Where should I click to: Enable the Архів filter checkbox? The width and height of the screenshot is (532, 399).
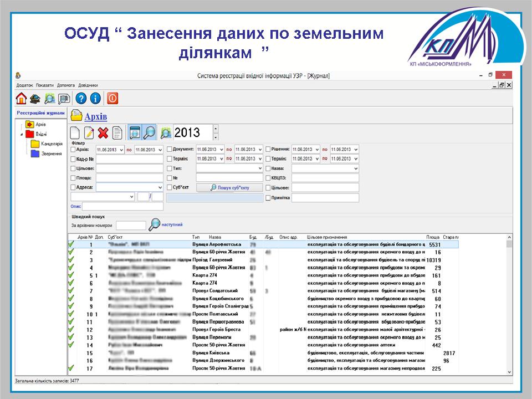click(73, 150)
